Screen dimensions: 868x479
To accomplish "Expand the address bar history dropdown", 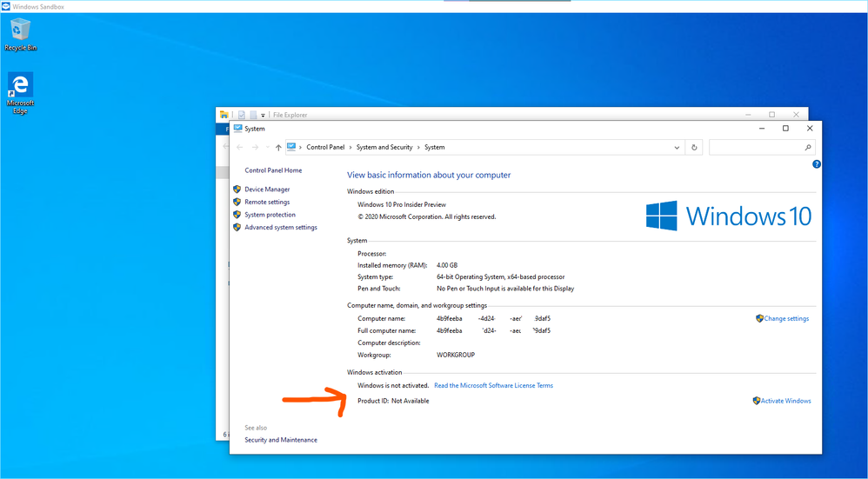I will [x=677, y=148].
